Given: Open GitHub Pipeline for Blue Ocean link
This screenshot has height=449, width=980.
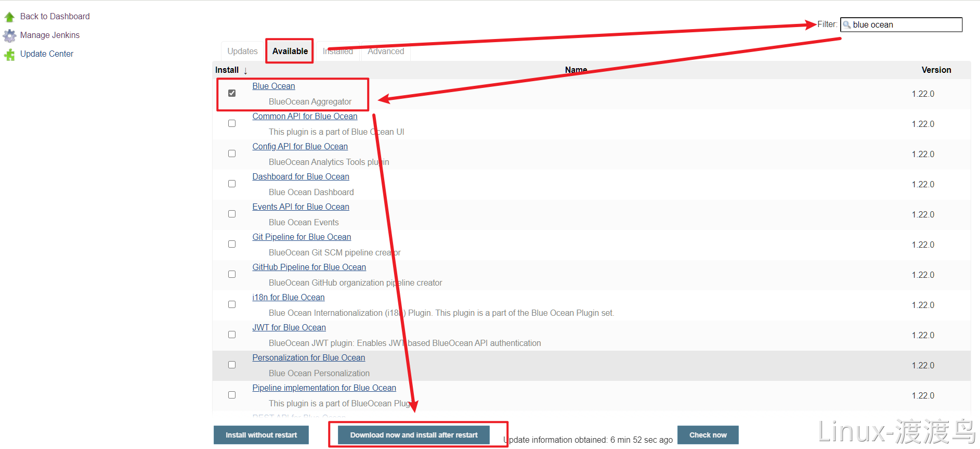Looking at the screenshot, I should click(x=309, y=267).
